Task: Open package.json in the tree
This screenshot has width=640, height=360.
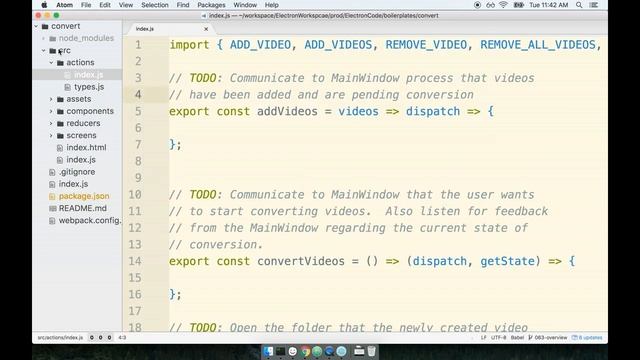Action: click(84, 196)
